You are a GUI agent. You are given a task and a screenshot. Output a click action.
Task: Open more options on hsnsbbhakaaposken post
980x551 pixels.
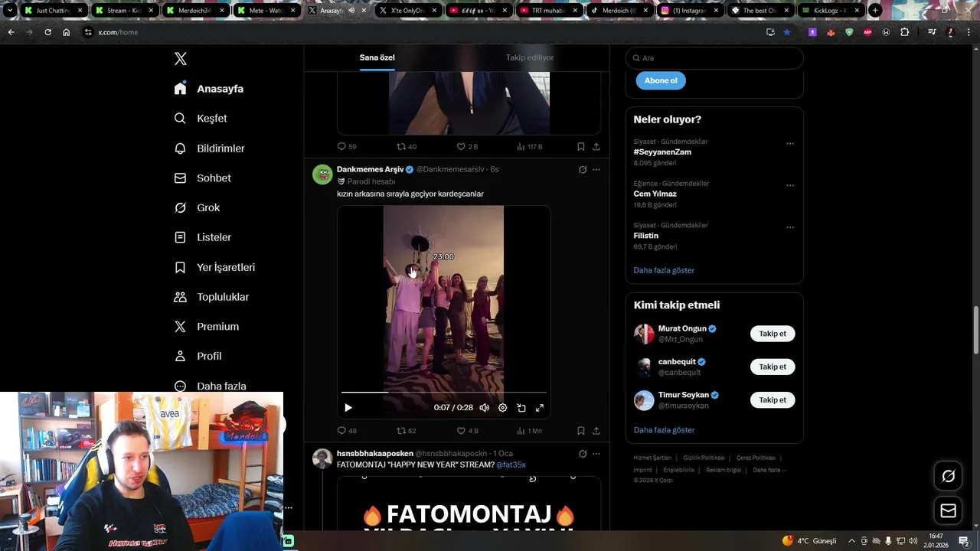click(x=596, y=454)
